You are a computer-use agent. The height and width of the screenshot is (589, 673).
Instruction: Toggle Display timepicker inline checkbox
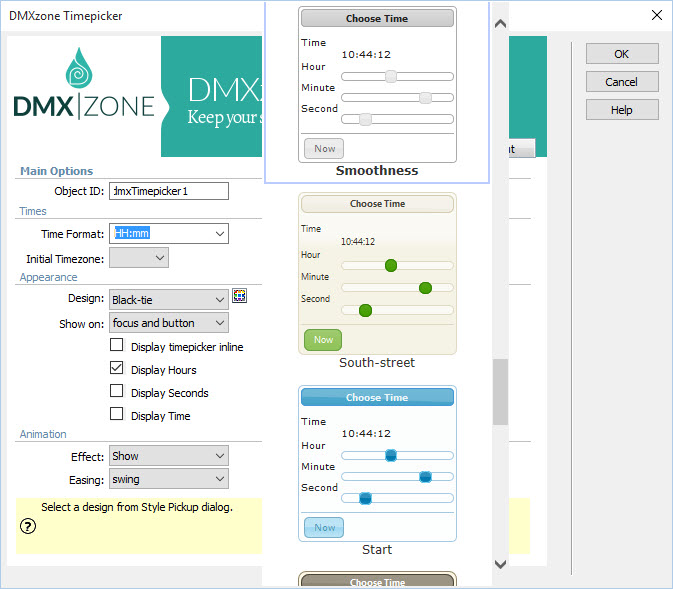click(117, 345)
